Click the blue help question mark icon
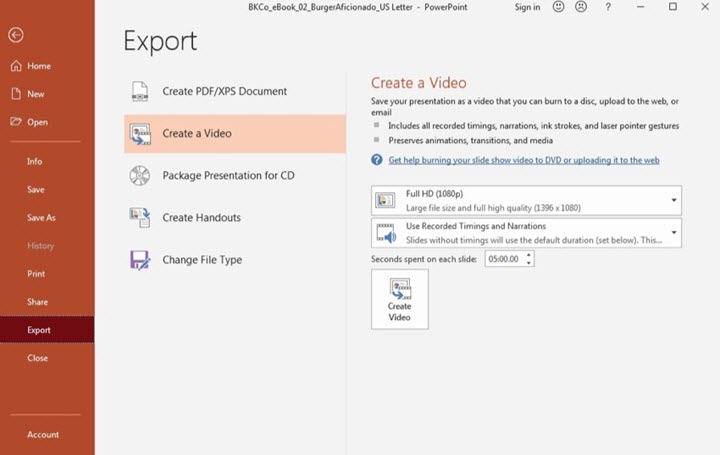The width and height of the screenshot is (720, 455). pos(377,160)
